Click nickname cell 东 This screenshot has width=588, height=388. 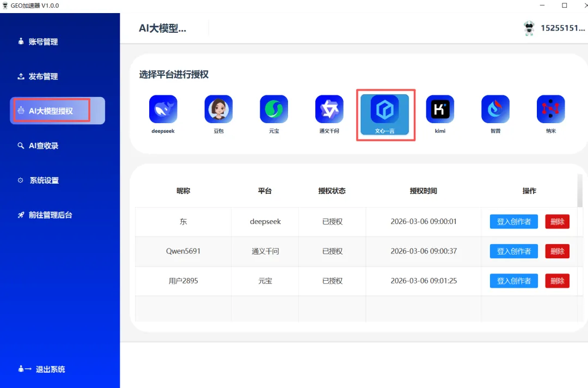183,222
